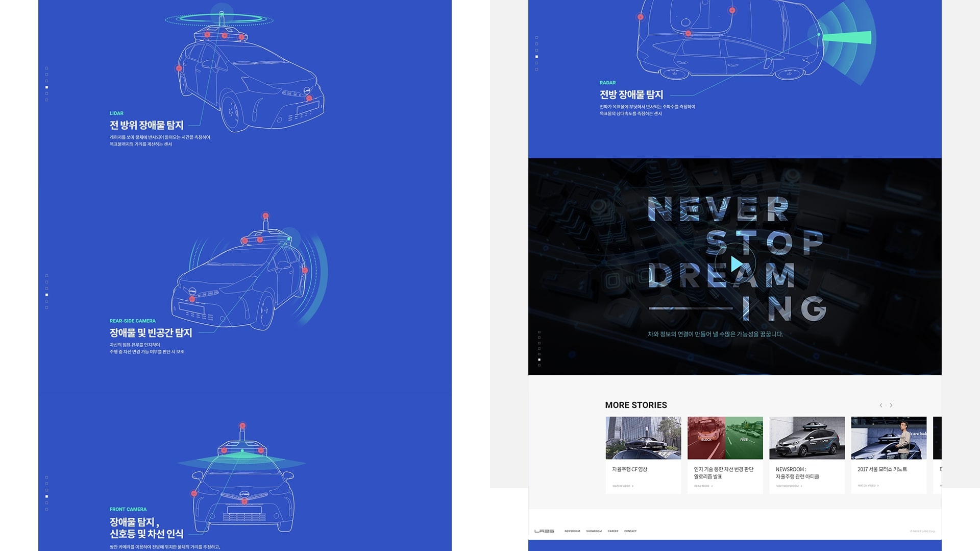Click WATCH VIDEO under 자율주행 CF 영상
Viewport: 980px width, 551px height.
click(x=623, y=486)
